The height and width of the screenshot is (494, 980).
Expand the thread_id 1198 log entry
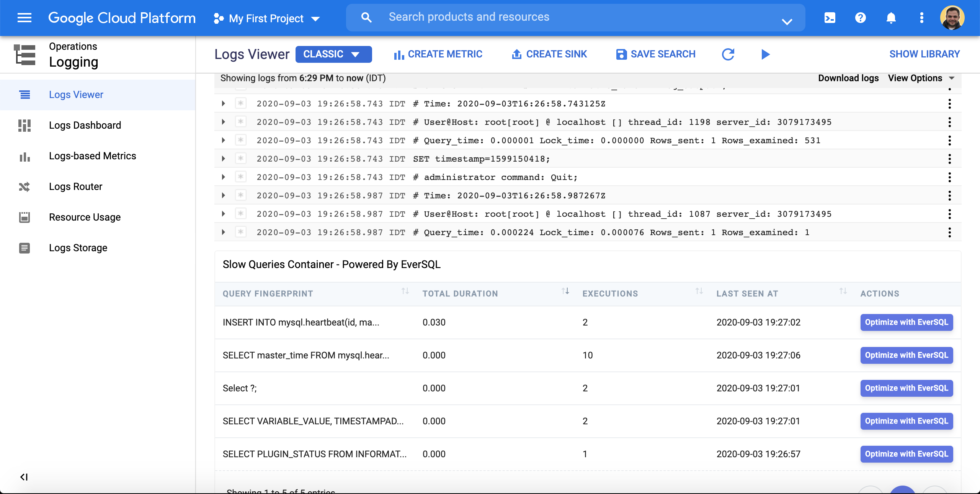(223, 122)
